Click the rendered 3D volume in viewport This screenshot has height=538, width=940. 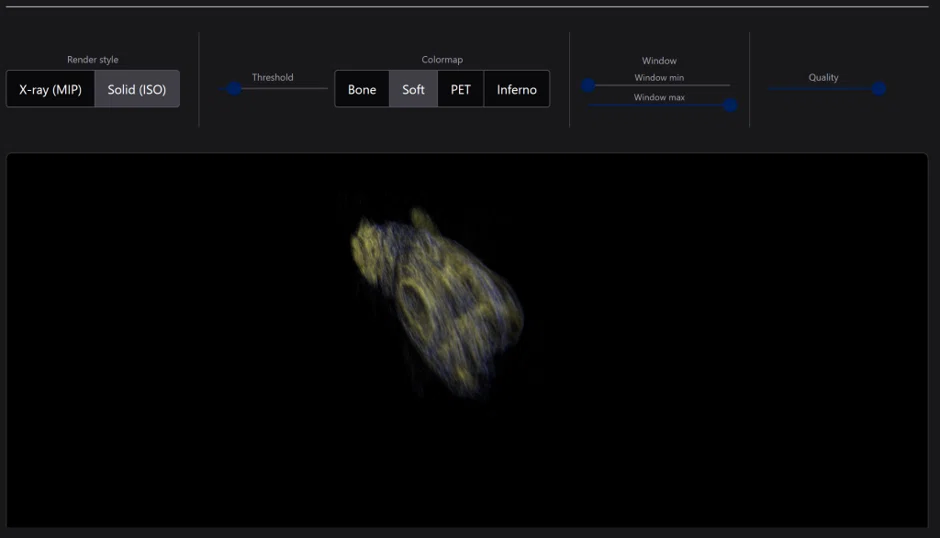pyautogui.click(x=438, y=302)
